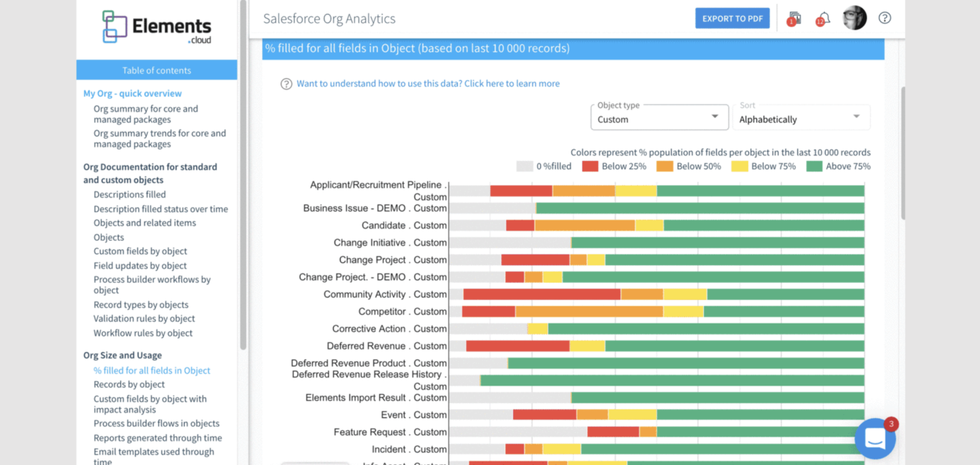
Task: Toggle the 'Below 50%' legend entry
Action: (665, 166)
